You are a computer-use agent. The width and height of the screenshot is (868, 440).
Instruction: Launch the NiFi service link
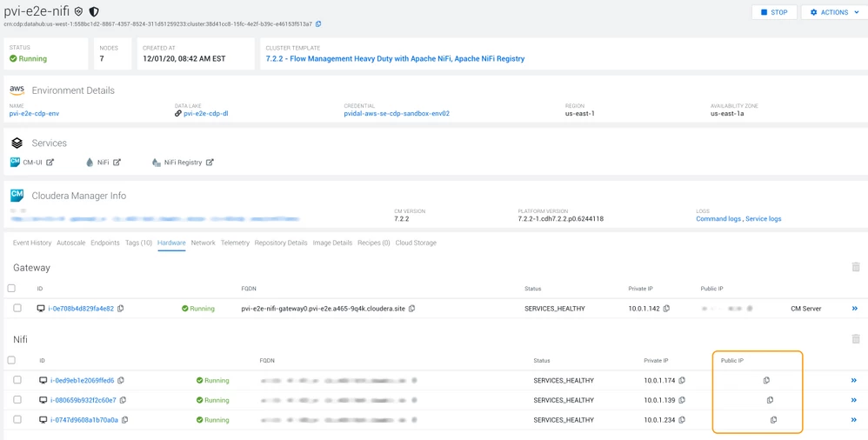point(103,163)
